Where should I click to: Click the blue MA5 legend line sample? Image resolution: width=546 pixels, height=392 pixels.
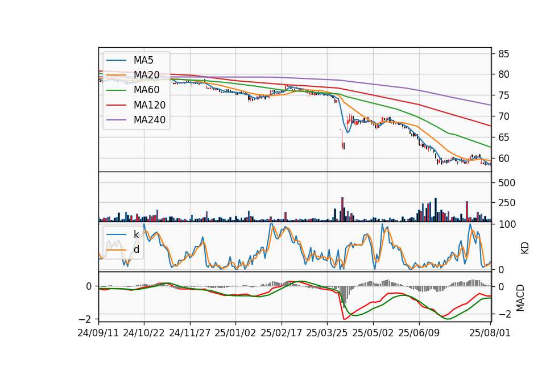click(x=116, y=61)
